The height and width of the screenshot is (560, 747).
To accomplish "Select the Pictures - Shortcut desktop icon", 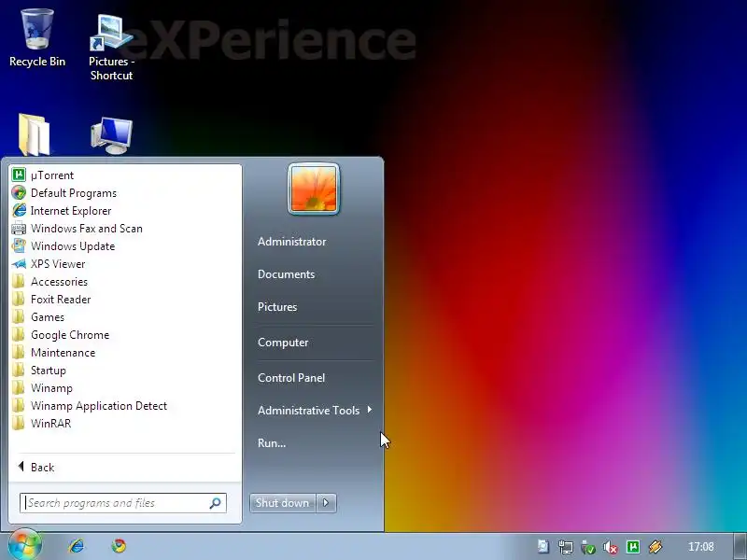I will [x=111, y=47].
